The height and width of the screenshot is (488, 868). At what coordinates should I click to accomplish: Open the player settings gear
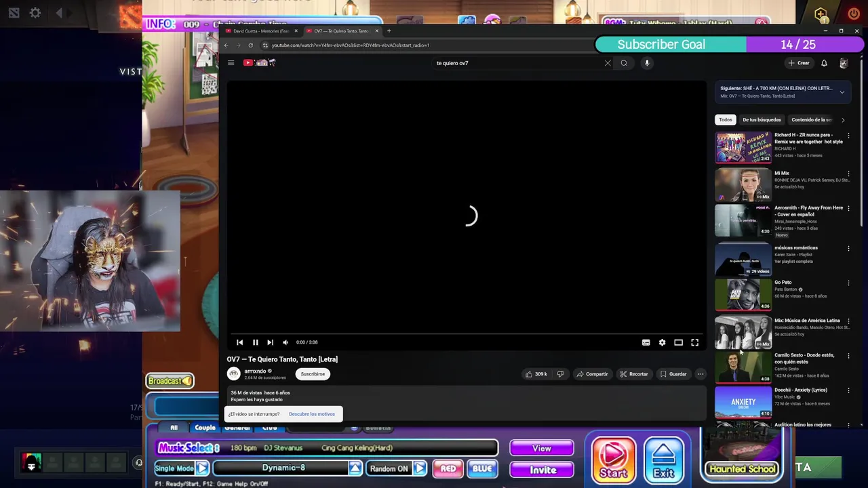[x=662, y=342]
